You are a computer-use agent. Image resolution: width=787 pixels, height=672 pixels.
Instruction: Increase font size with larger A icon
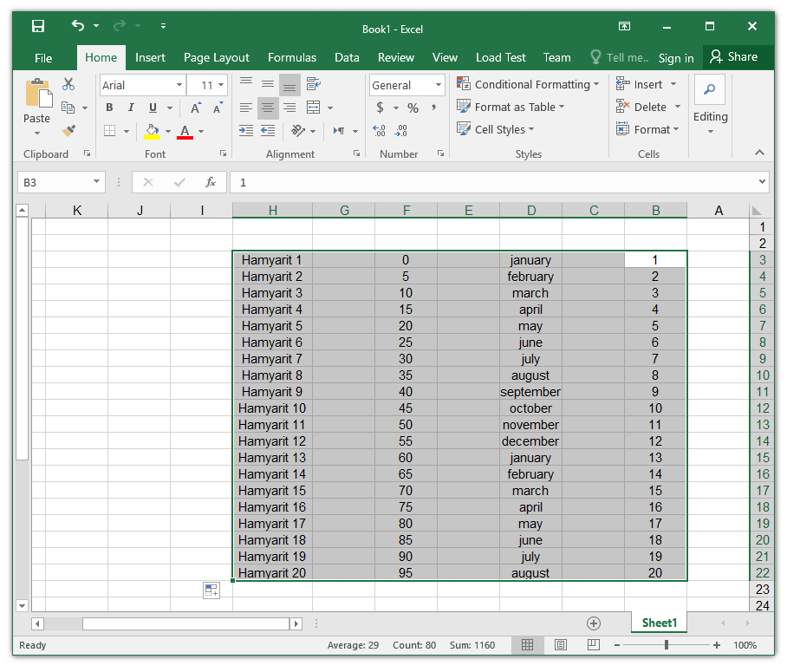click(x=196, y=108)
